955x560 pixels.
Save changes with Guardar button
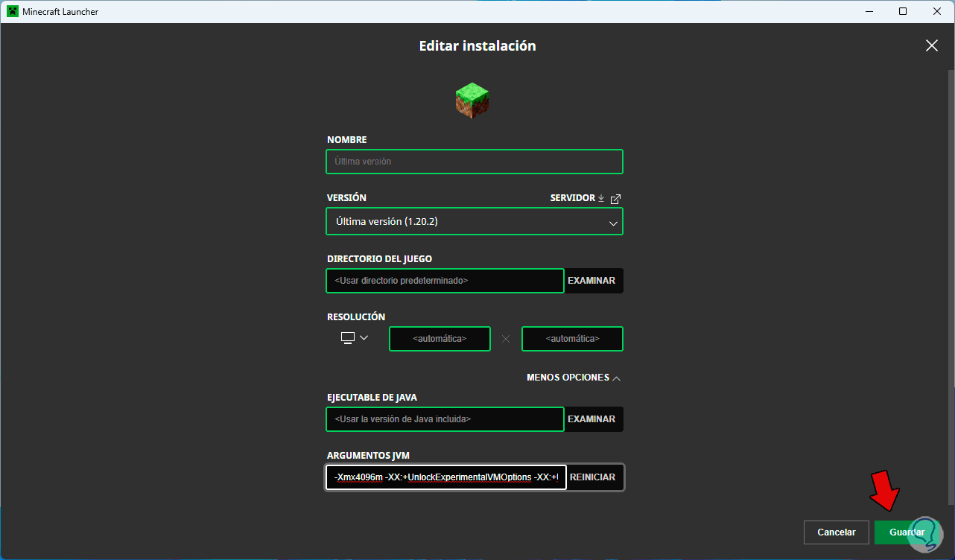point(907,532)
